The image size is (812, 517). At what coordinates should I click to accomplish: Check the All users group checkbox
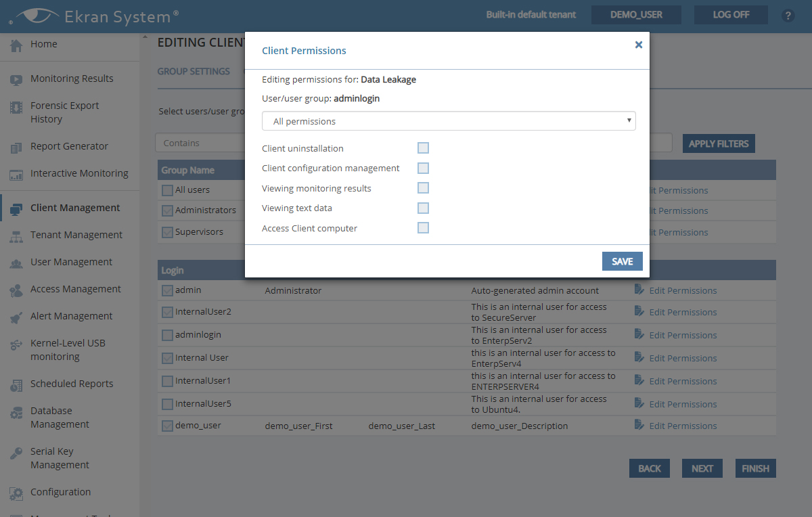coord(167,190)
